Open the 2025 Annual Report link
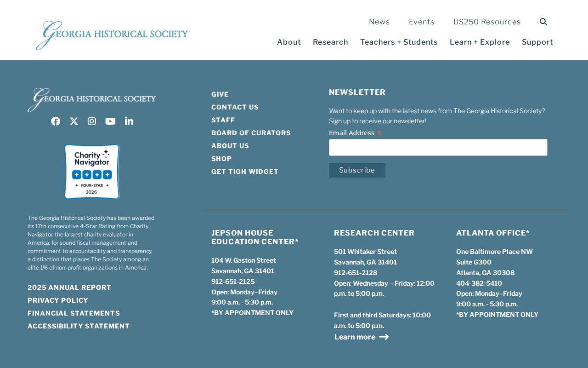The image size is (588, 368). point(69,287)
